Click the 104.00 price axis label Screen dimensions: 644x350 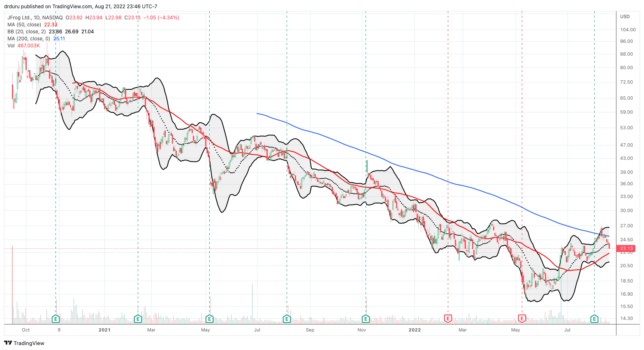(627, 30)
